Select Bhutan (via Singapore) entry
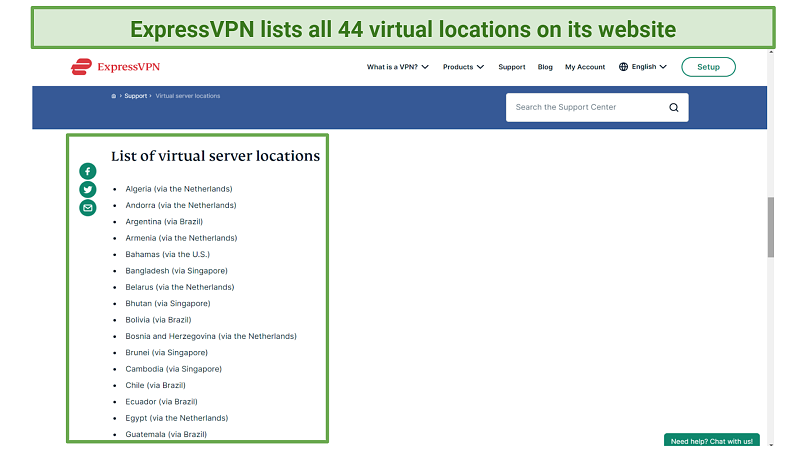Image resolution: width=806 pixels, height=453 pixels. (x=168, y=303)
